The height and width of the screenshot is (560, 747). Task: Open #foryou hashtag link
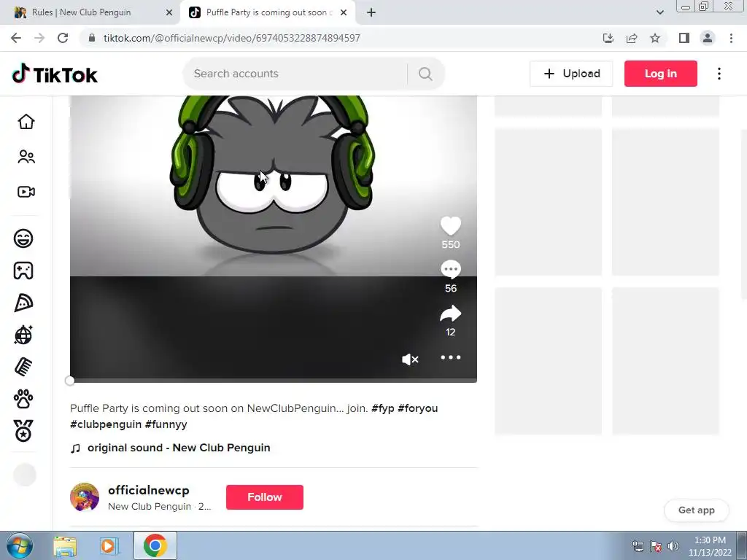coord(417,408)
